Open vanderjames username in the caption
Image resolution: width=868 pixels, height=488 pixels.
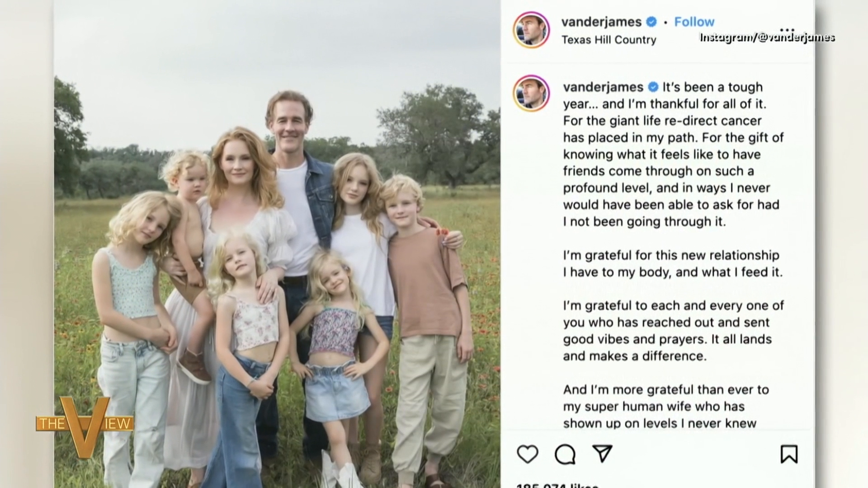click(603, 87)
